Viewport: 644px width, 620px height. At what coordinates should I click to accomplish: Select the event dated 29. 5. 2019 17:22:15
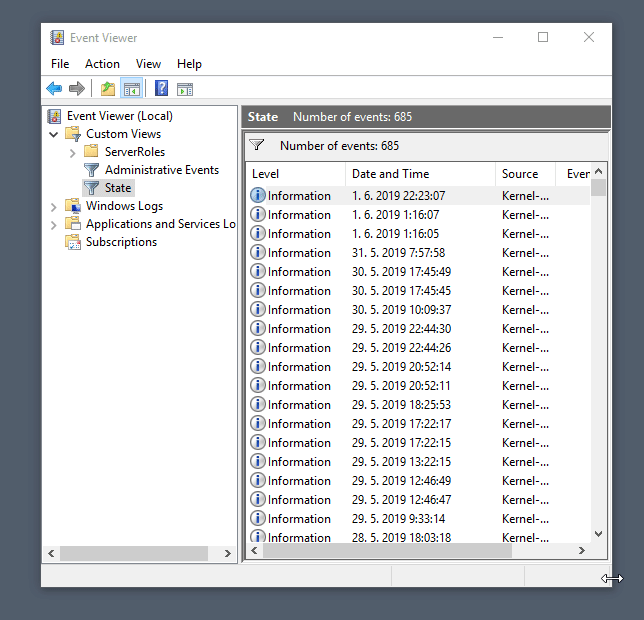(x=419, y=442)
